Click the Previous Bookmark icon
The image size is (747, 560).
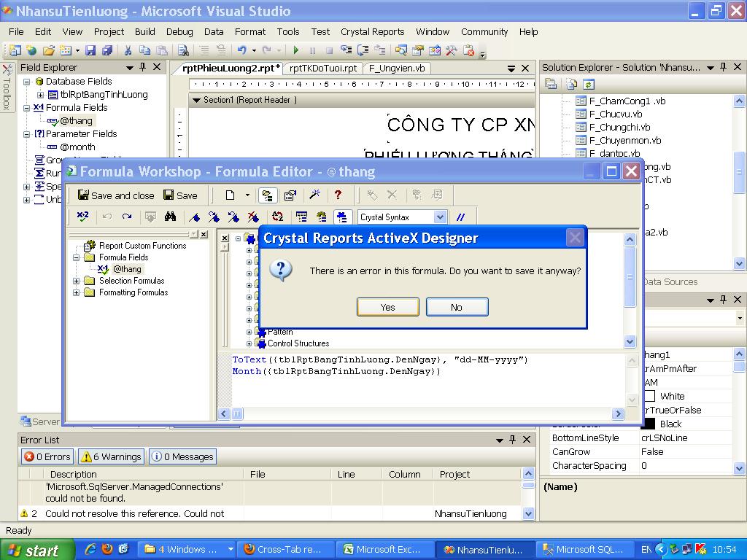(x=233, y=217)
